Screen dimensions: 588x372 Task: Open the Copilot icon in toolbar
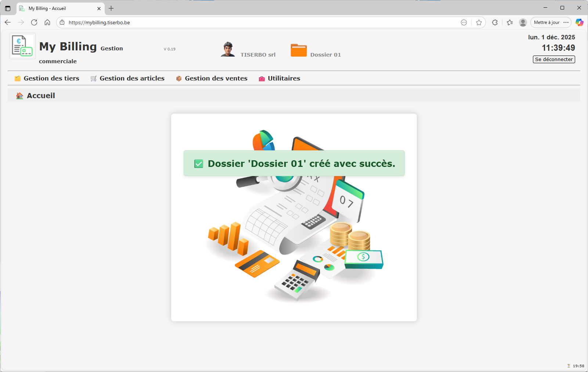tap(580, 22)
